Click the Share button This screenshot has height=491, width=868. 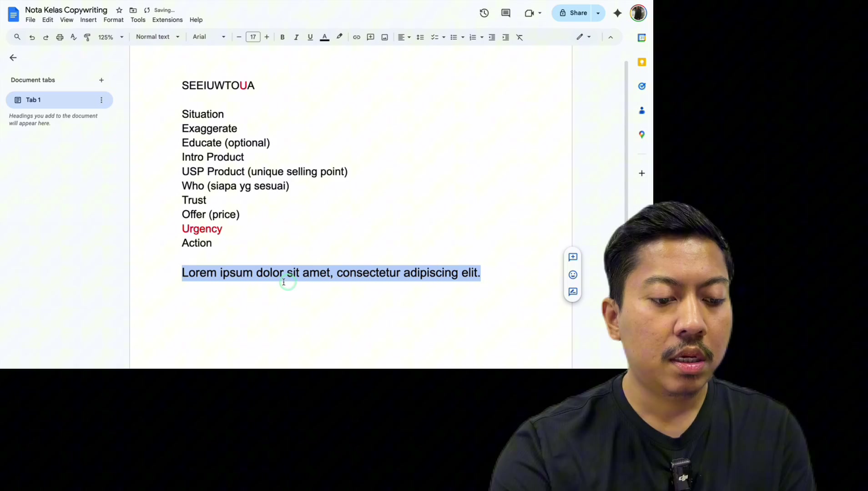[573, 13]
